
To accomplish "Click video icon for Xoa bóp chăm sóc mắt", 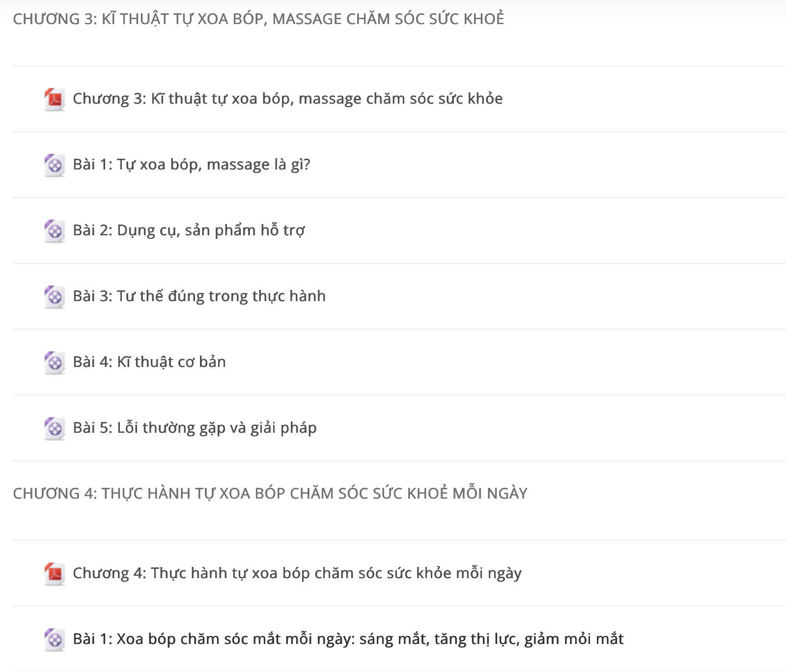I will tap(55, 640).
